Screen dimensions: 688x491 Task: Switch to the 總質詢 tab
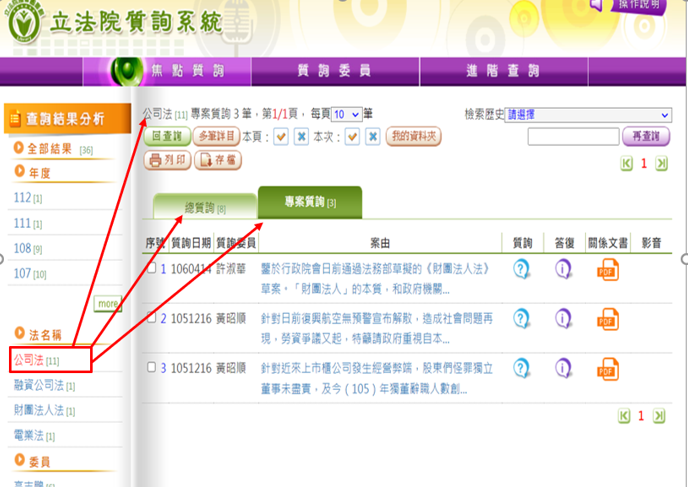[x=205, y=207]
